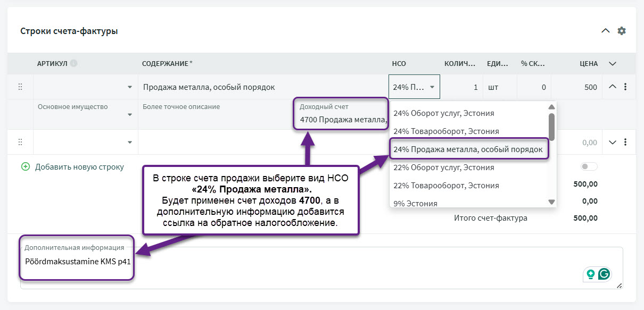Click the Дополнительная информация text field
The image size is (644, 310).
point(319,269)
